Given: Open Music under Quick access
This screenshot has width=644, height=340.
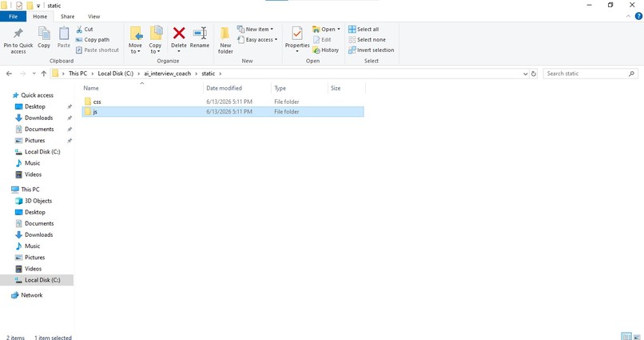Looking at the screenshot, I should tap(32, 163).
